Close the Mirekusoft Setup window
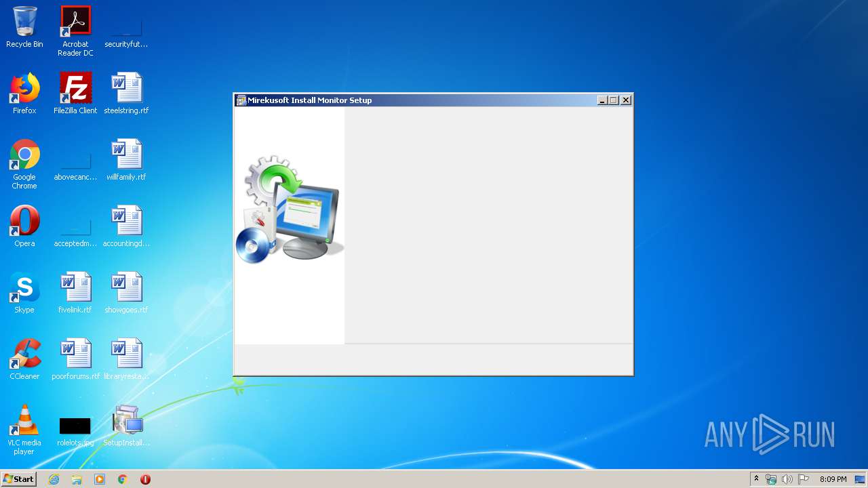Image resolution: width=868 pixels, height=488 pixels. (626, 100)
